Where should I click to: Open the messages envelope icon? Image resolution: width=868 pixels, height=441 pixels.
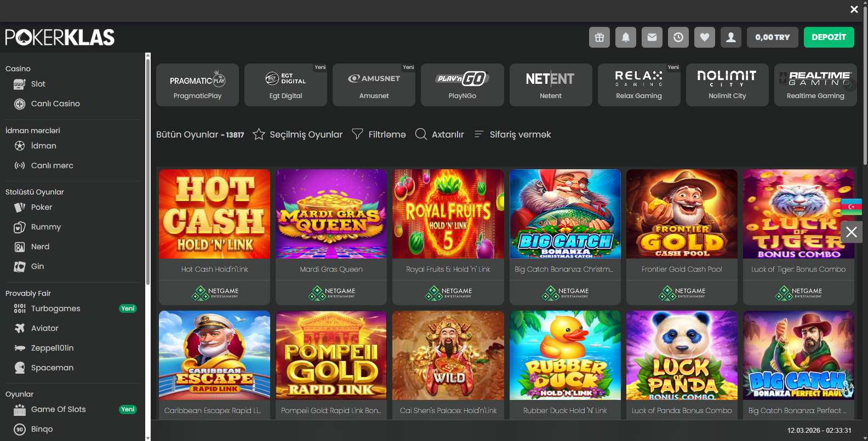point(652,37)
